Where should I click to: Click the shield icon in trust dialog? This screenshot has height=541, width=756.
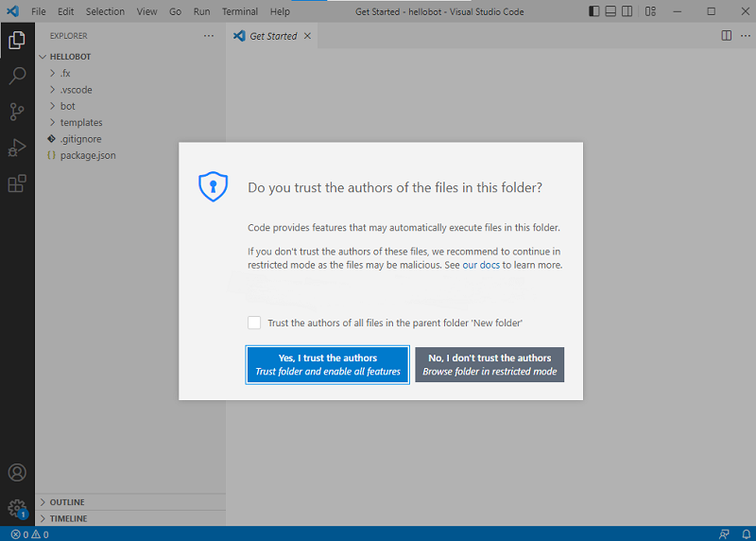click(214, 186)
